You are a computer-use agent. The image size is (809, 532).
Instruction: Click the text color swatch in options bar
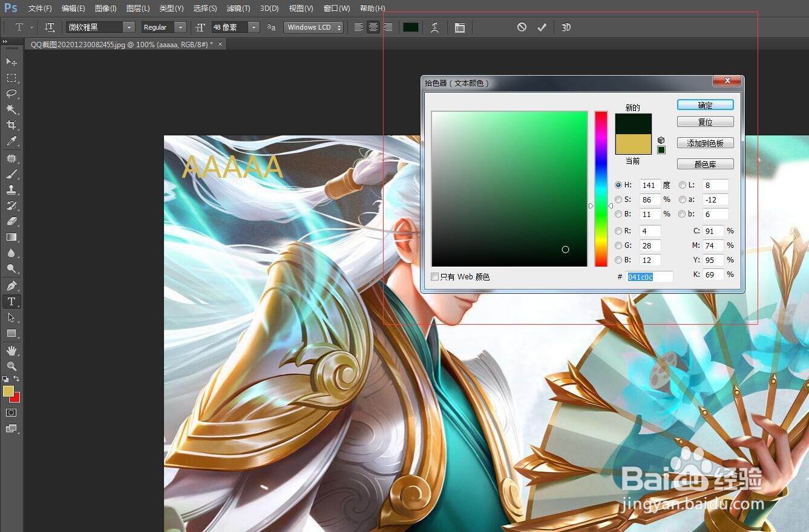click(x=411, y=27)
